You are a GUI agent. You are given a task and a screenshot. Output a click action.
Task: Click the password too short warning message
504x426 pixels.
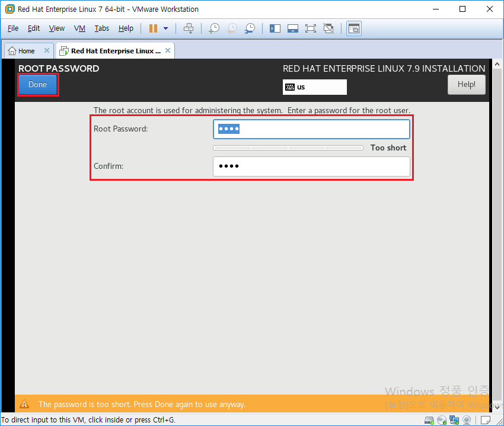tap(142, 404)
